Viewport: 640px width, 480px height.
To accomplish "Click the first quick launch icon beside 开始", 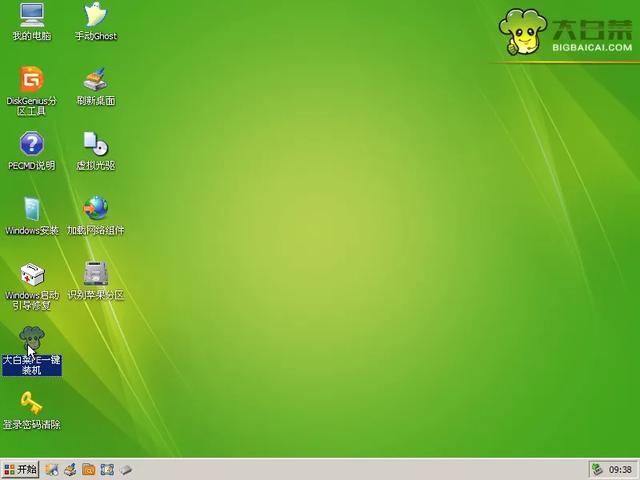I will pyautogui.click(x=51, y=470).
